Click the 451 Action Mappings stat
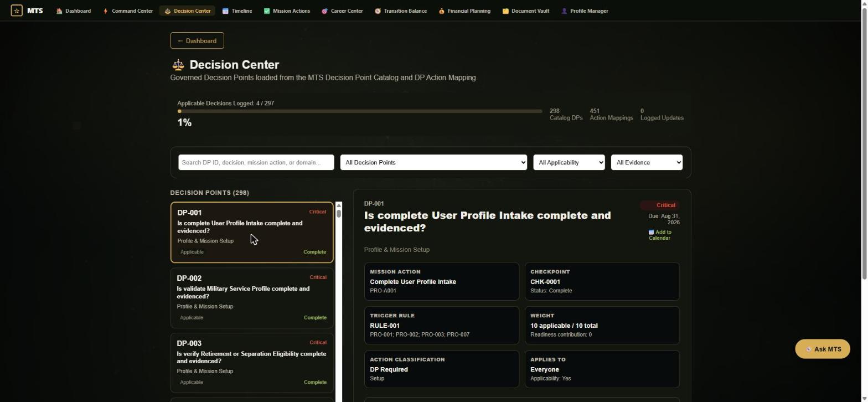 [x=612, y=115]
